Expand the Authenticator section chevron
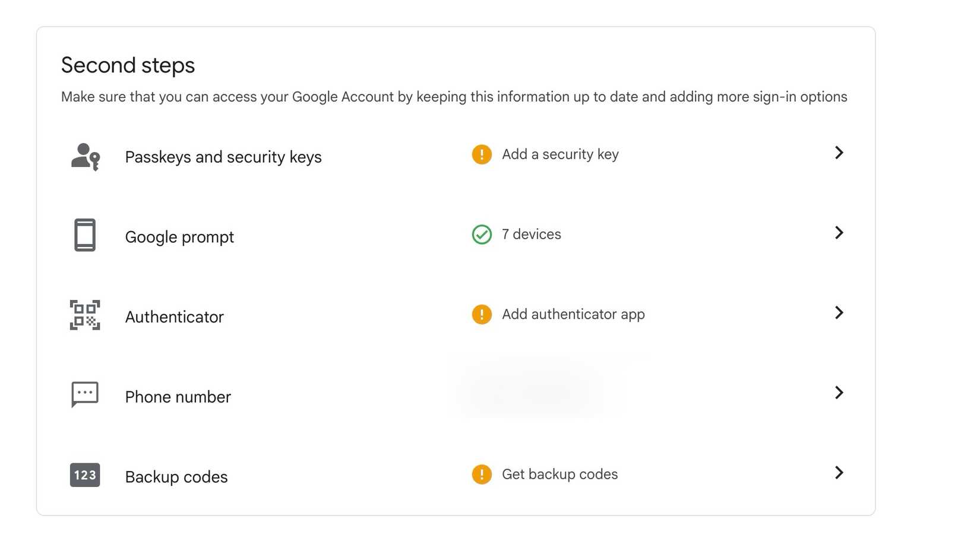This screenshot has width=980, height=544. click(839, 312)
